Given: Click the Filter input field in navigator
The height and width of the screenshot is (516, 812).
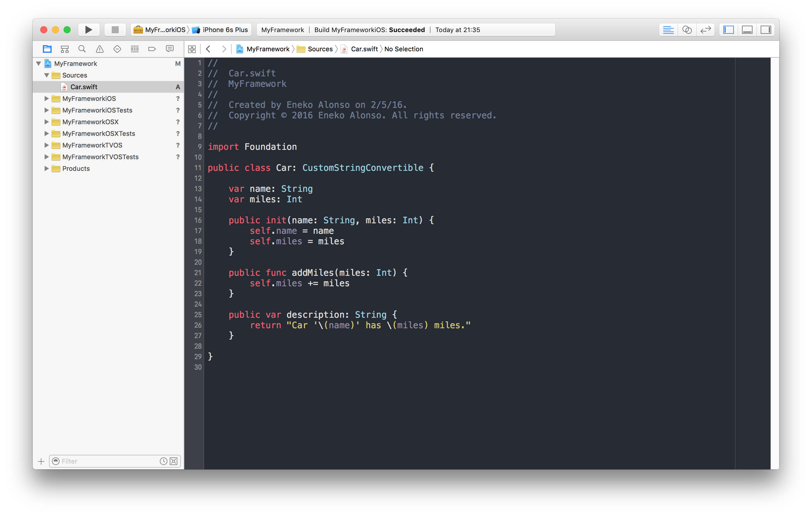Looking at the screenshot, I should [109, 461].
